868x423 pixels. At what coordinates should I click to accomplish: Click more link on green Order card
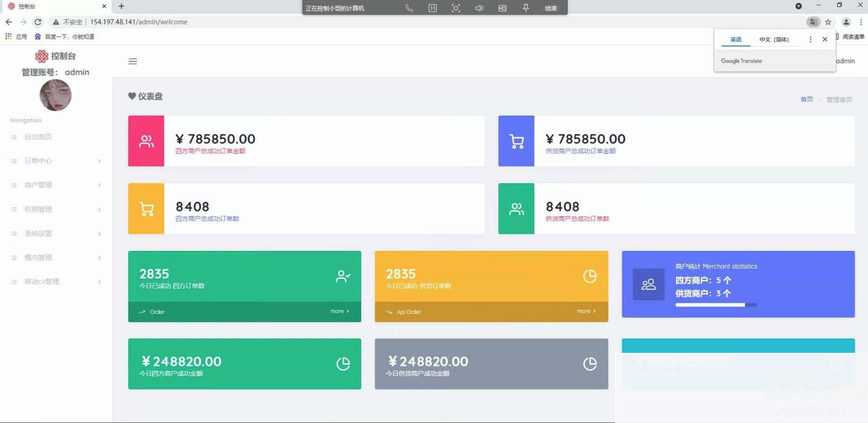point(340,311)
